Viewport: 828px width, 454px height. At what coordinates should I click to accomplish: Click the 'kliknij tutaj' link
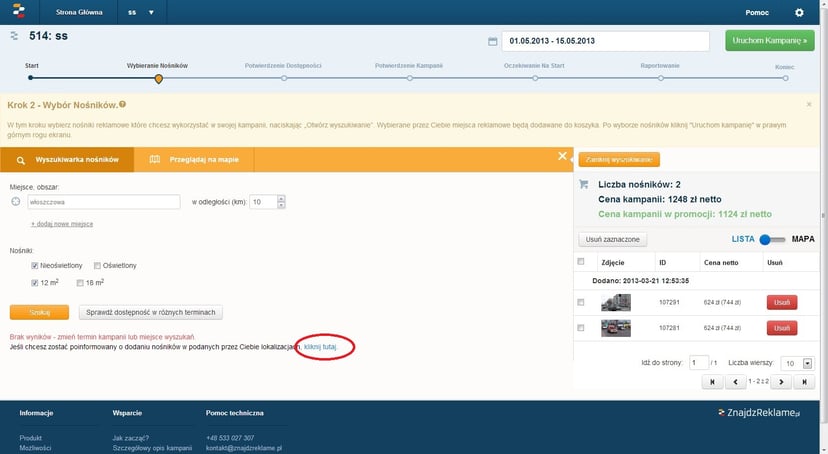pyautogui.click(x=320, y=347)
